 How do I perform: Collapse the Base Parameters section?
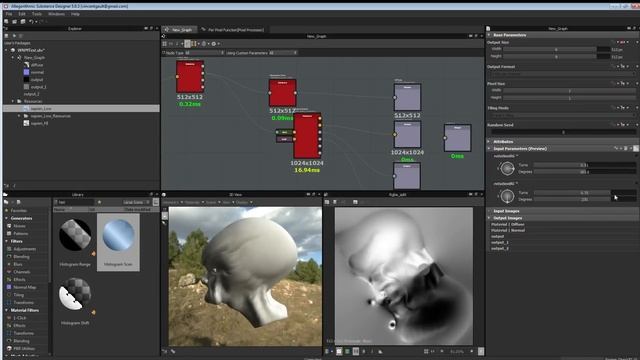point(489,35)
